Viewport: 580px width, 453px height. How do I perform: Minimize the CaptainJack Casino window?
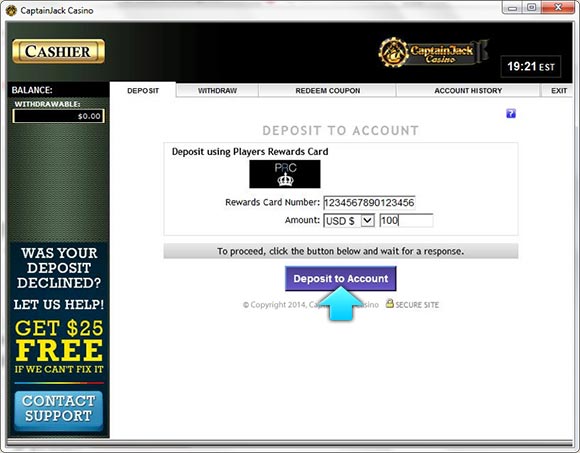(512, 7)
